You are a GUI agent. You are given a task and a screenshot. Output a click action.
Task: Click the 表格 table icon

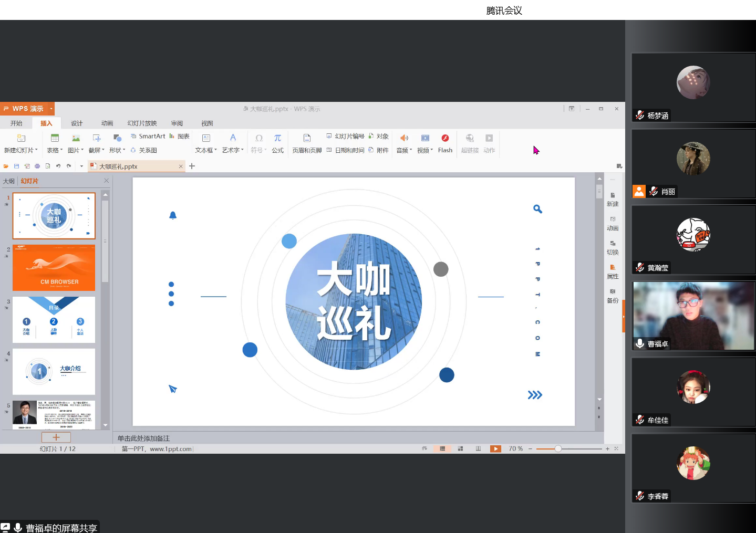tap(55, 138)
